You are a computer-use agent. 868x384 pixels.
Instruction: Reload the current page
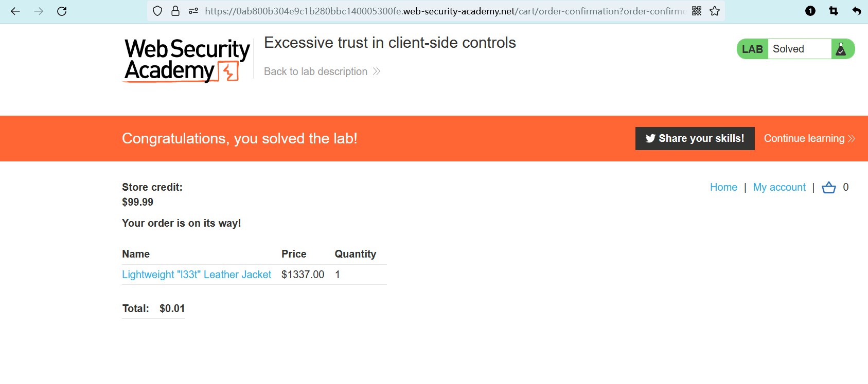point(62,11)
